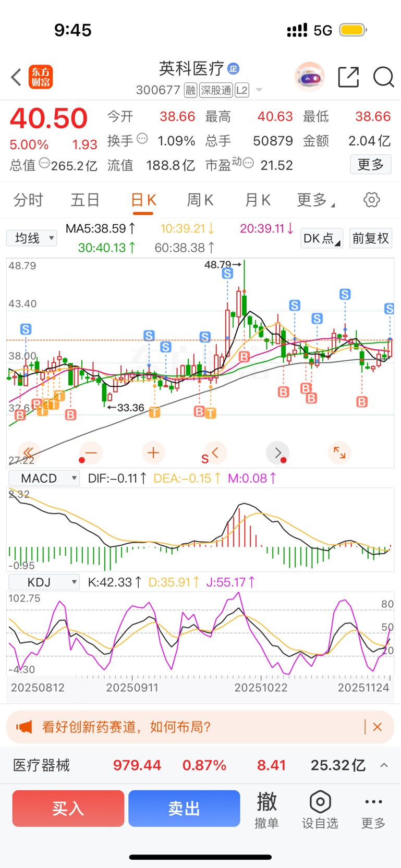Viewport: 401px width, 868px height.
Task: Open the search magnifier icon
Action: [383, 77]
